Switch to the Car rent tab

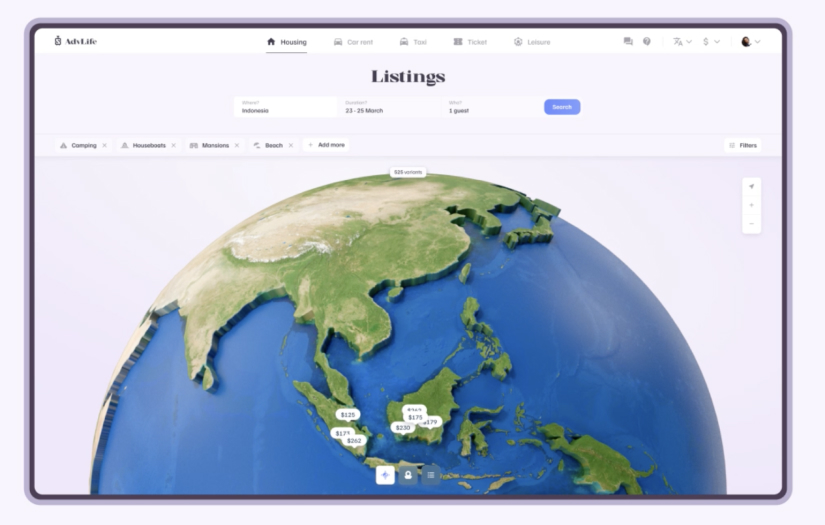pos(354,42)
